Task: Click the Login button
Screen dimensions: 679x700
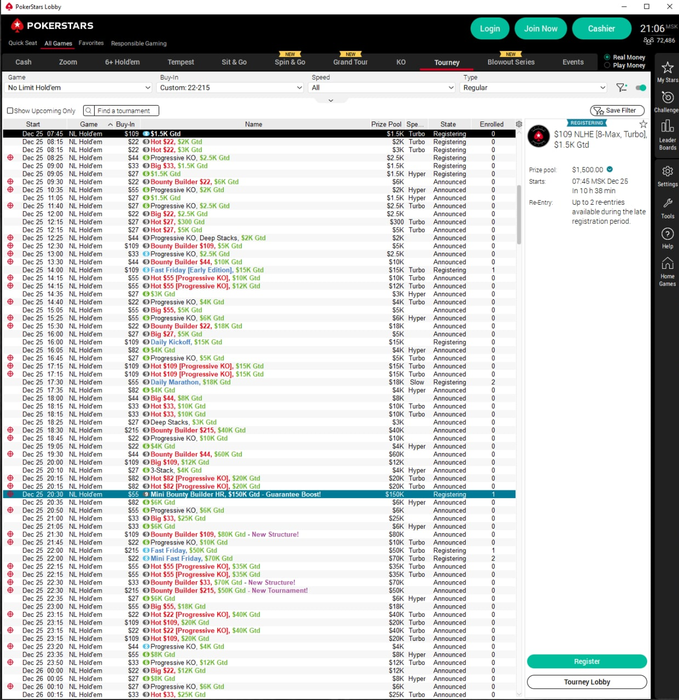Action: (490, 29)
